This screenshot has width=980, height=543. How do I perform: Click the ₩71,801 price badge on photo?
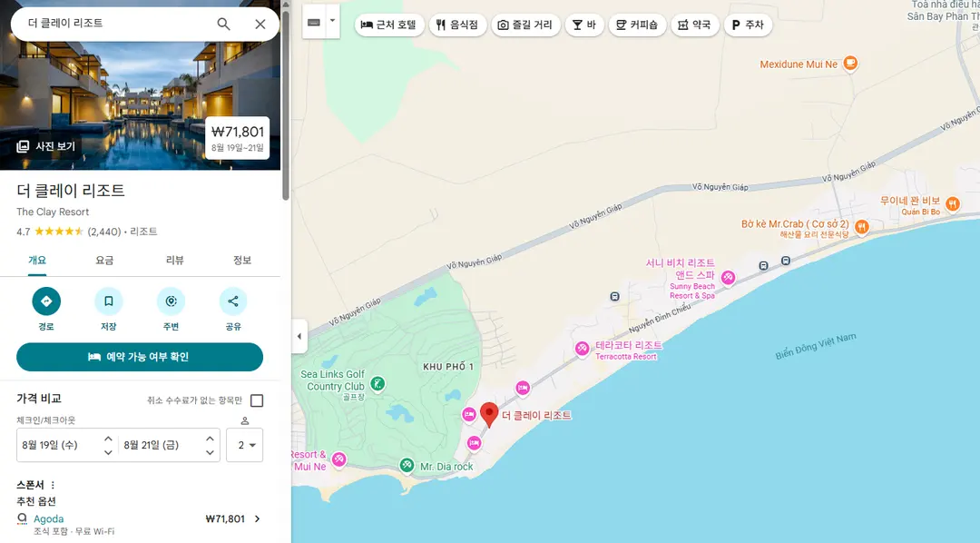click(238, 138)
